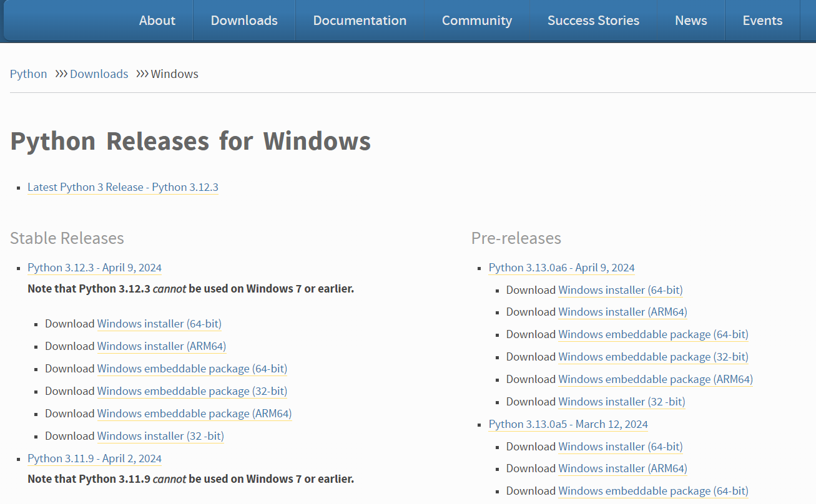Download Python 3.12.3 Windows installer (ARM64)
Screen dimensions: 816x504
(x=162, y=346)
